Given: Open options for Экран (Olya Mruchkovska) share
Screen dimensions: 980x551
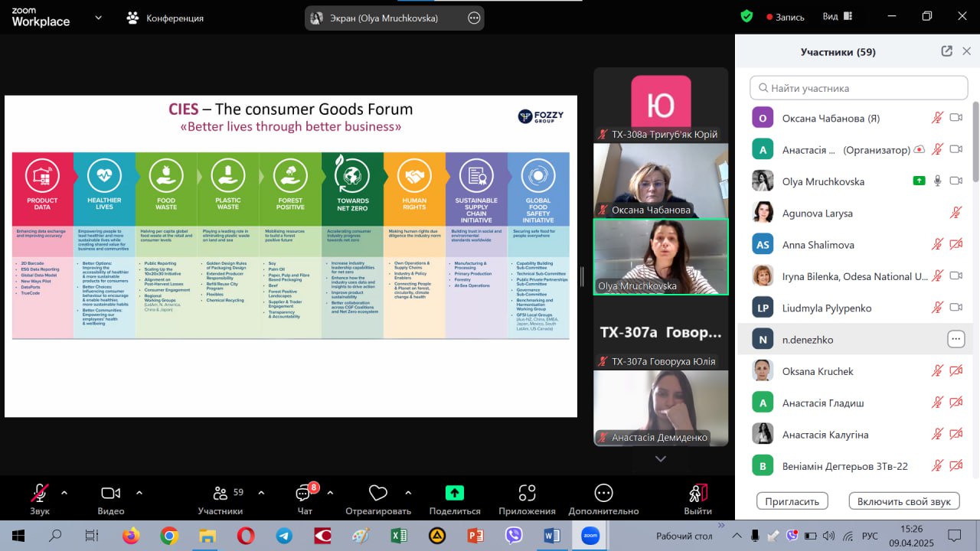Looking at the screenshot, I should tap(474, 18).
